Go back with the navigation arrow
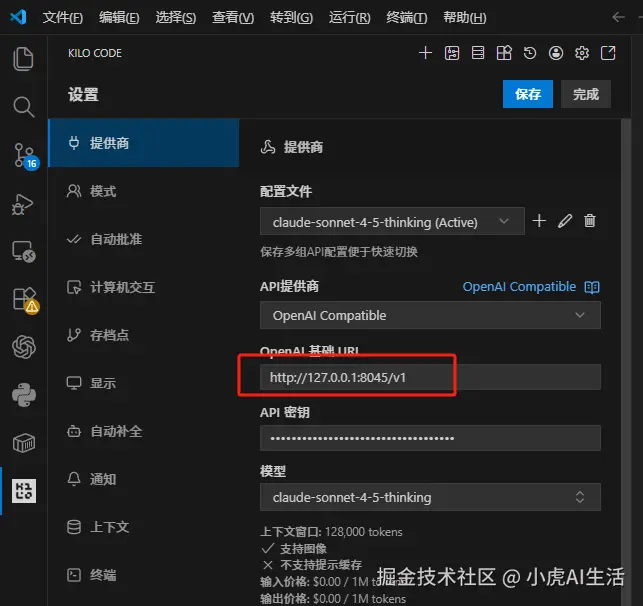 pos(618,17)
